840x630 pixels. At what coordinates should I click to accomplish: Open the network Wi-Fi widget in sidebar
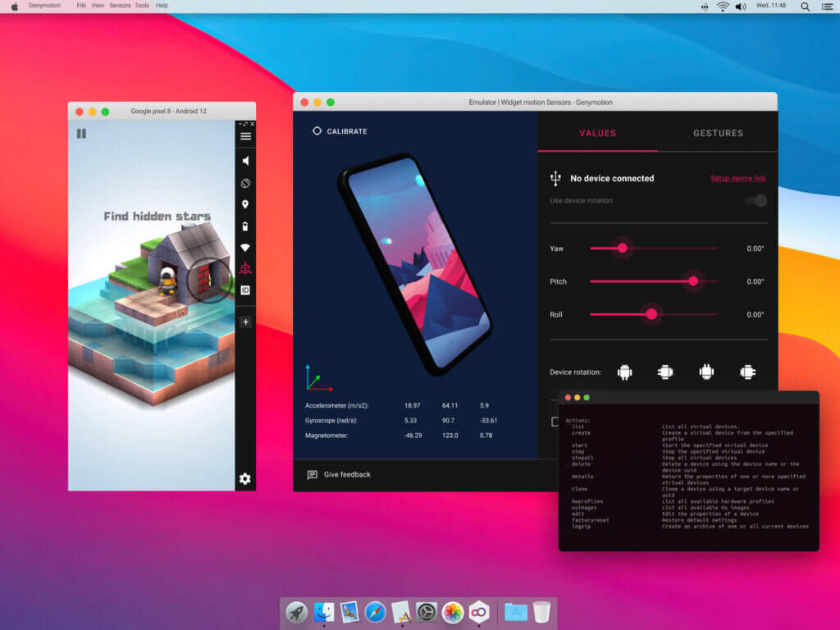(245, 248)
